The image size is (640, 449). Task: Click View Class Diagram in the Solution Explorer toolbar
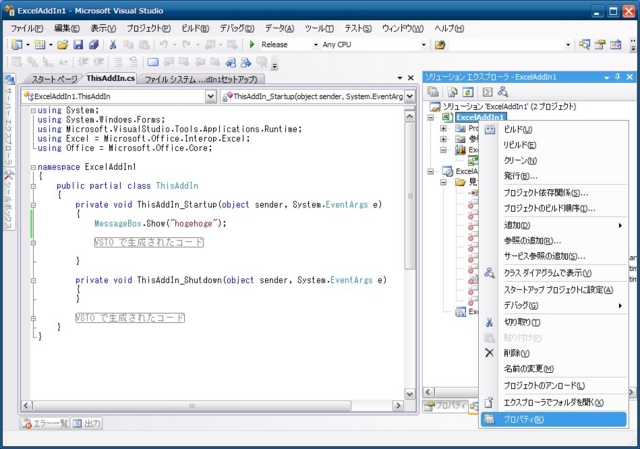503,92
